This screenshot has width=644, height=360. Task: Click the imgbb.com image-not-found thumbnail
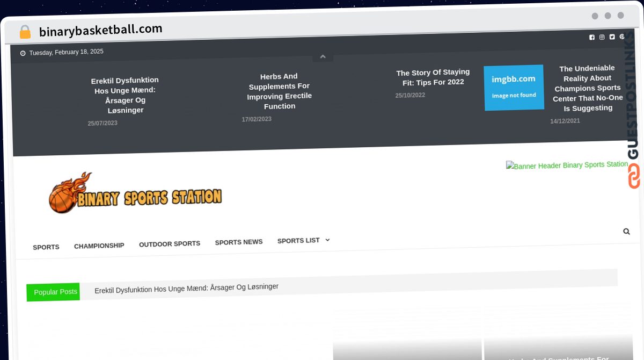click(x=514, y=88)
